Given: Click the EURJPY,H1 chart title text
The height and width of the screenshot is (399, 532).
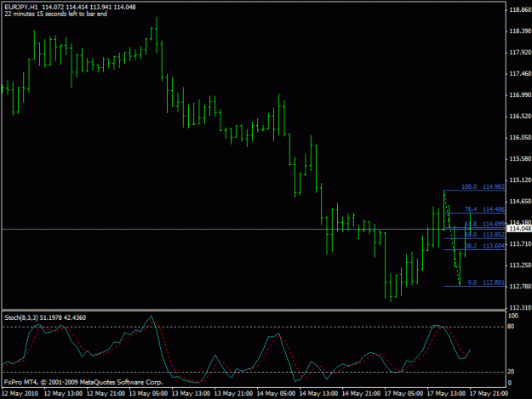Looking at the screenshot, I should point(21,7).
